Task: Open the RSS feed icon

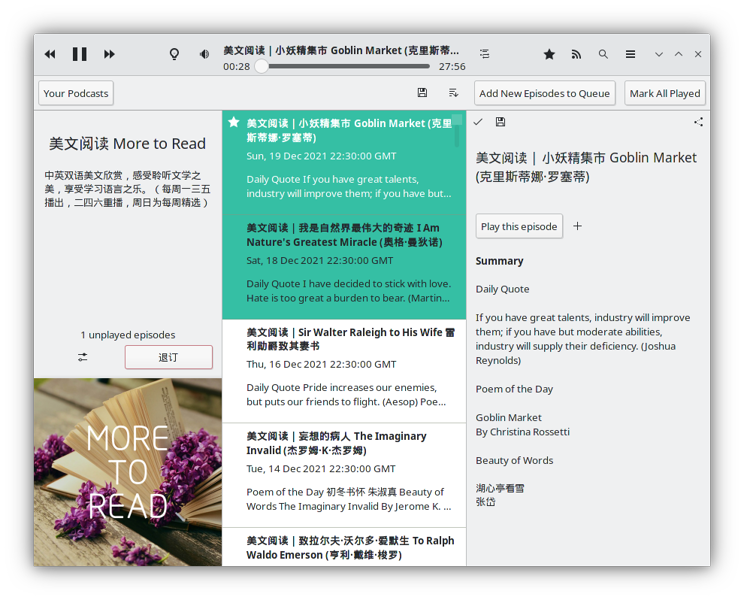Action: tap(576, 54)
